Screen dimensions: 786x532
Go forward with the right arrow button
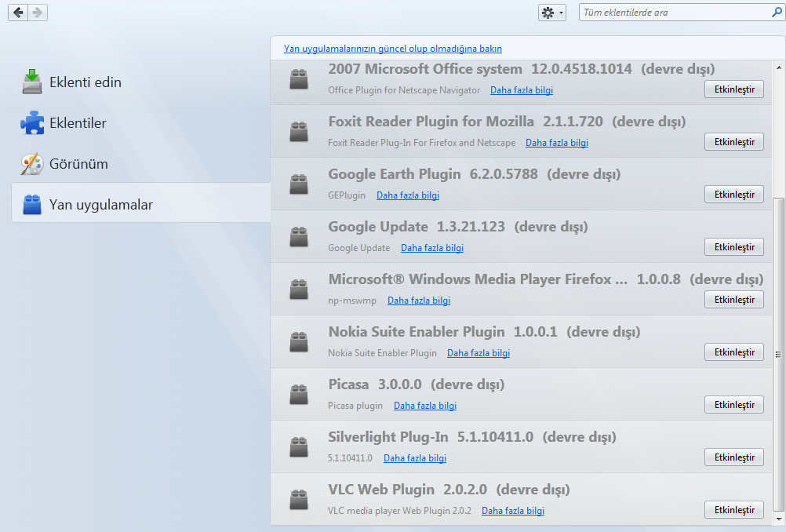pyautogui.click(x=38, y=13)
